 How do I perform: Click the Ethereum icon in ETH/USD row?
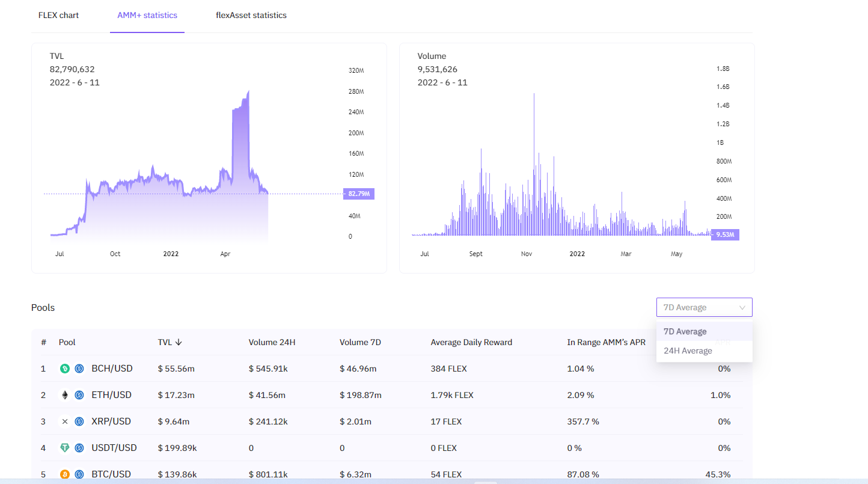65,395
